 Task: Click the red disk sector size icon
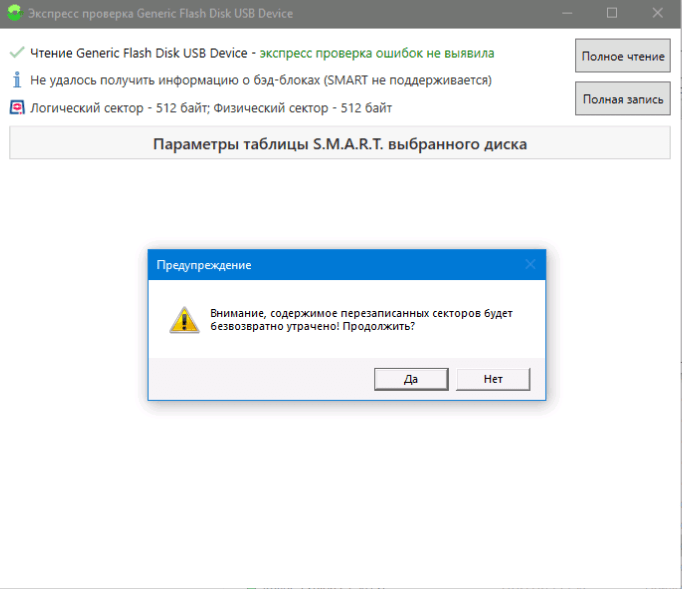click(16, 107)
